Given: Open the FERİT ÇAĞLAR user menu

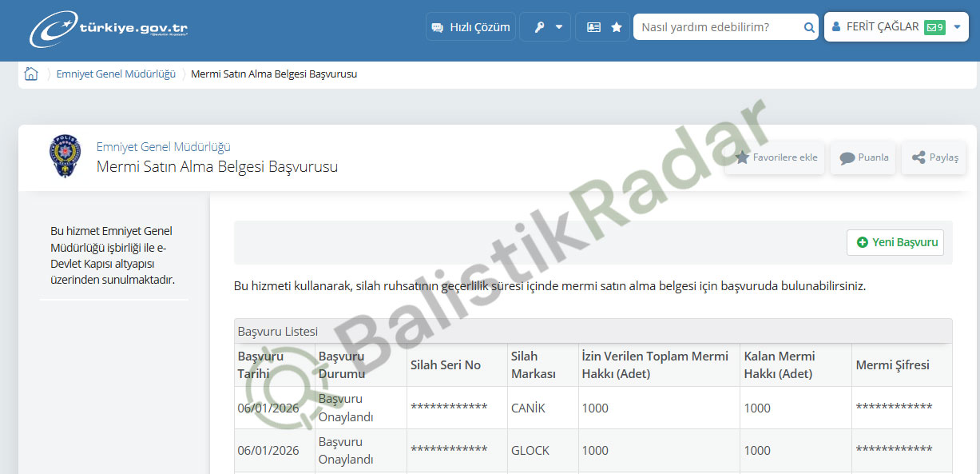Looking at the screenshot, I should point(896,27).
